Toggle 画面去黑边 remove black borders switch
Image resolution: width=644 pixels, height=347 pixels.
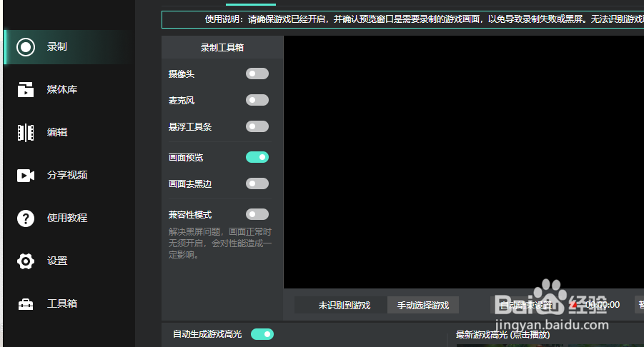[257, 183]
